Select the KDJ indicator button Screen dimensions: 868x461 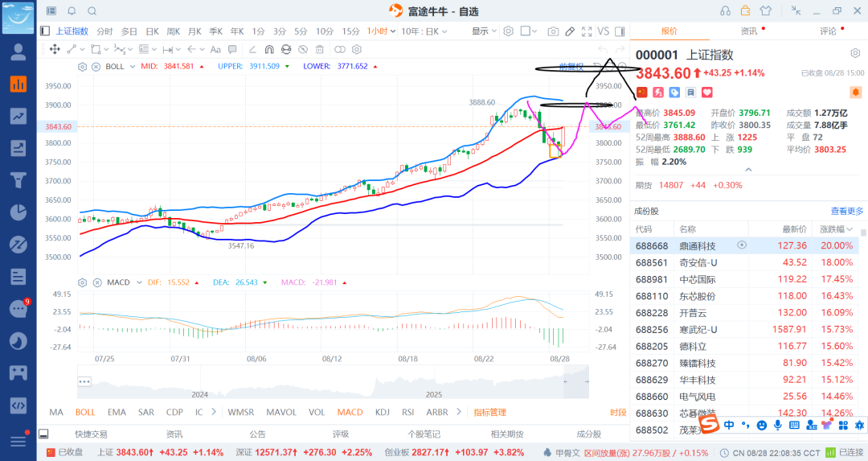coord(382,412)
